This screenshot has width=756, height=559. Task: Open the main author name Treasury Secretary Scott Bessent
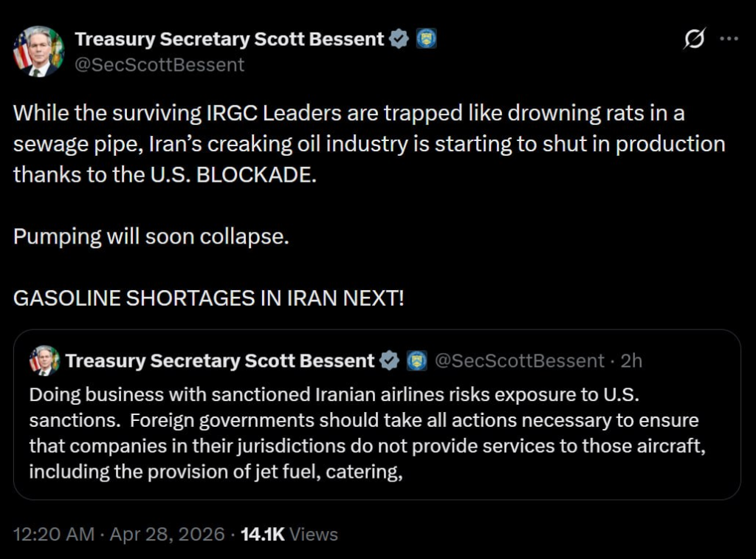(230, 39)
